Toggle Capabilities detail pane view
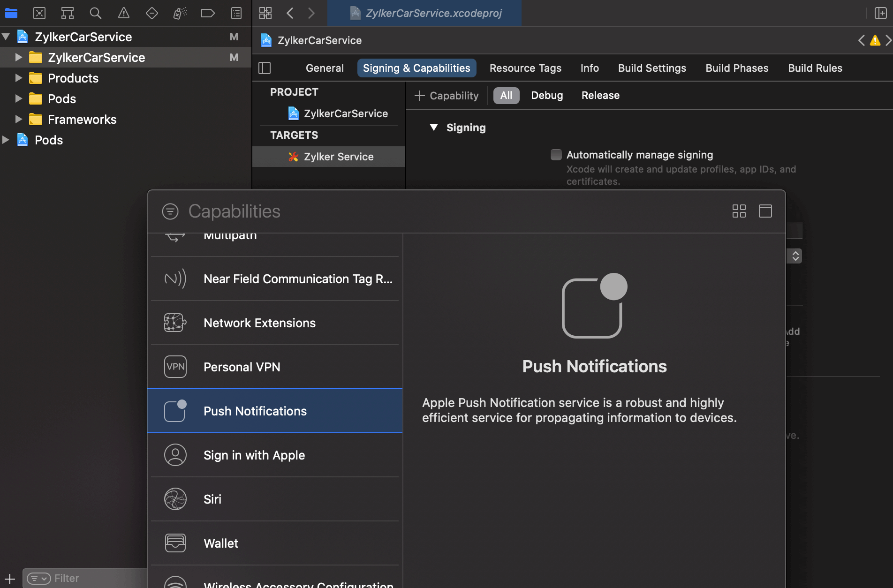Image resolution: width=893 pixels, height=588 pixels. [765, 211]
